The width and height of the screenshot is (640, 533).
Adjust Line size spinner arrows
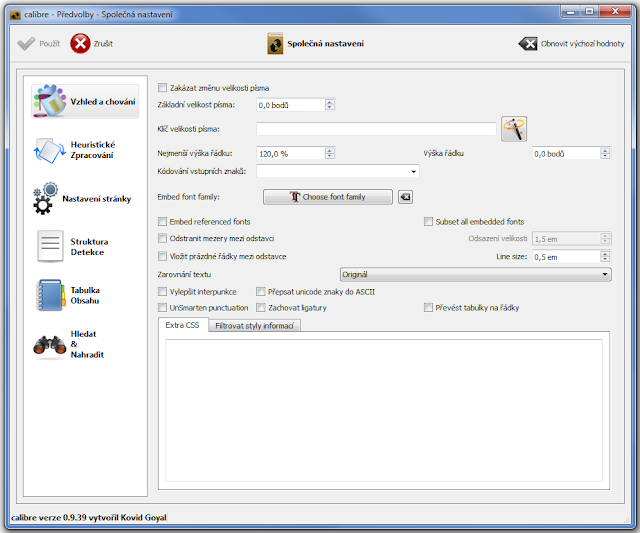[x=605, y=257]
